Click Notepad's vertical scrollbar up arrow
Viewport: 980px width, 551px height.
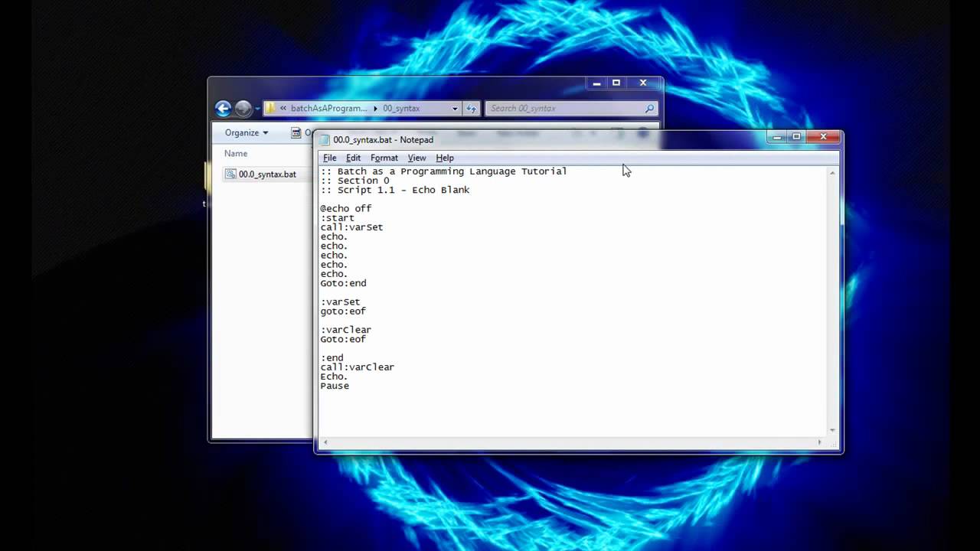click(832, 173)
